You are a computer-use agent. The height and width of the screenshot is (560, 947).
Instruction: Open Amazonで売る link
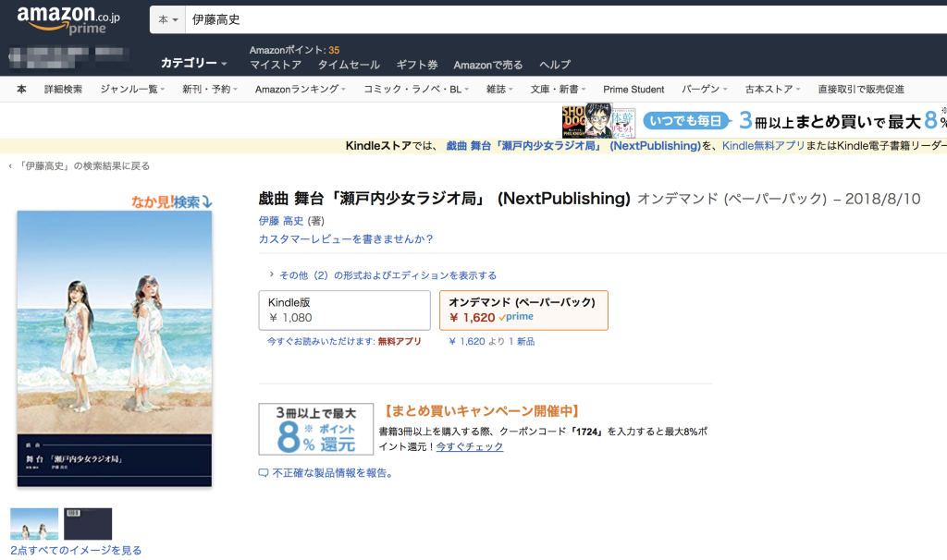488,65
